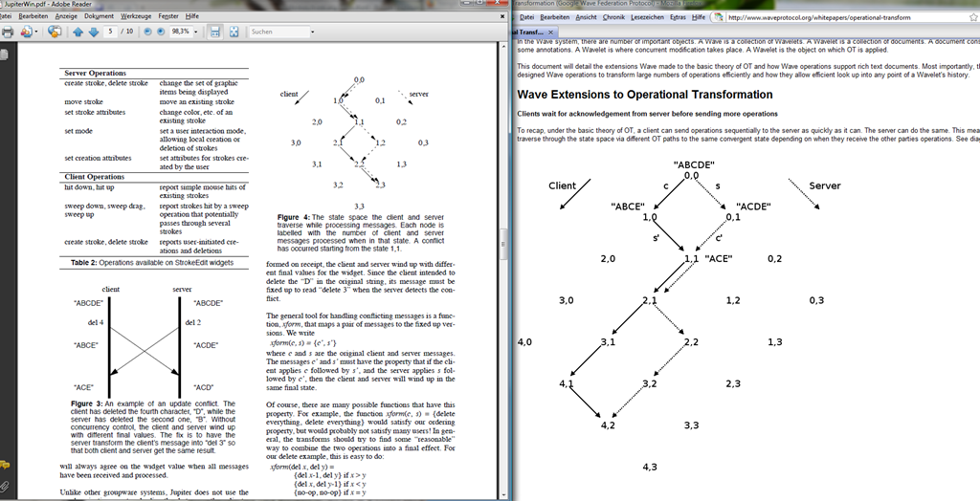
Task: Open Lesezeichen menu in Firefox
Action: point(648,17)
